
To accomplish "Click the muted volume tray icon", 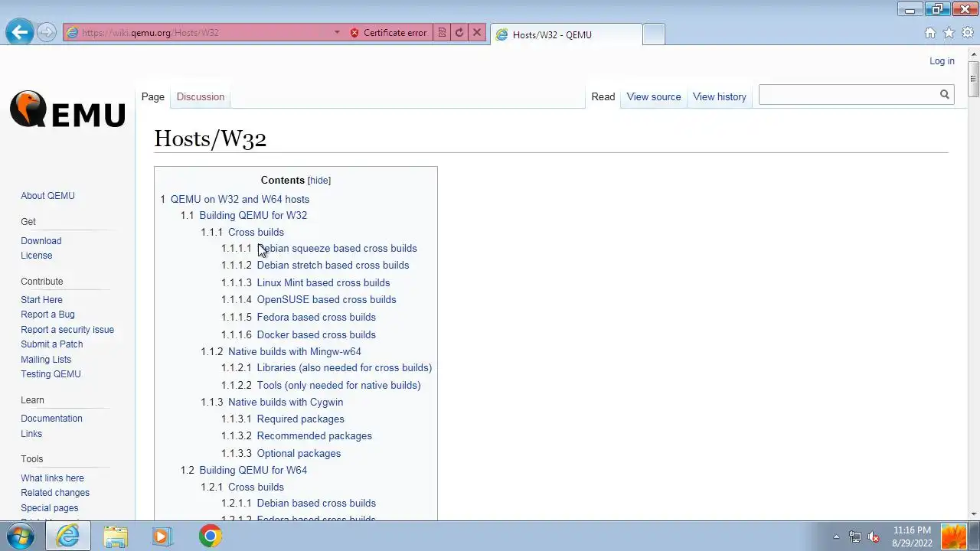I will point(873,536).
